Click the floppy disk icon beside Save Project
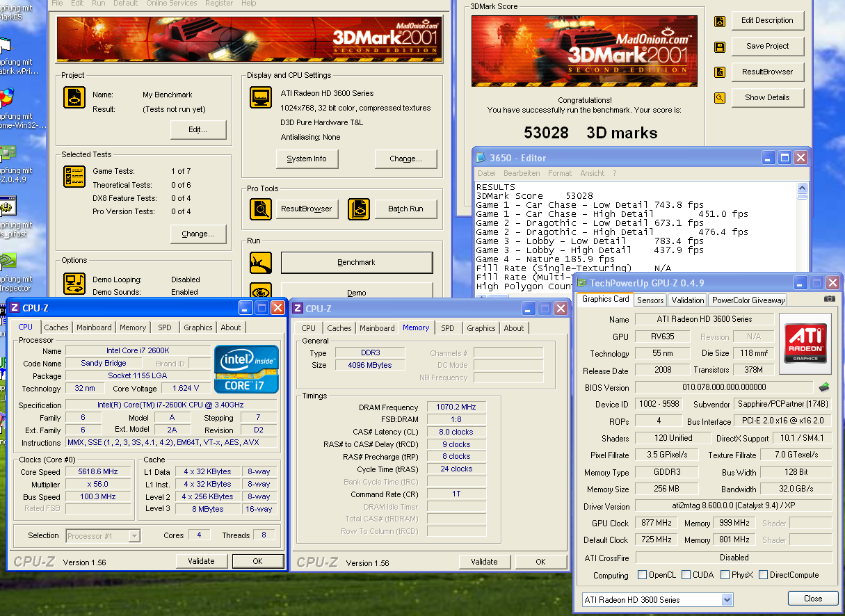The image size is (845, 616). pos(720,47)
